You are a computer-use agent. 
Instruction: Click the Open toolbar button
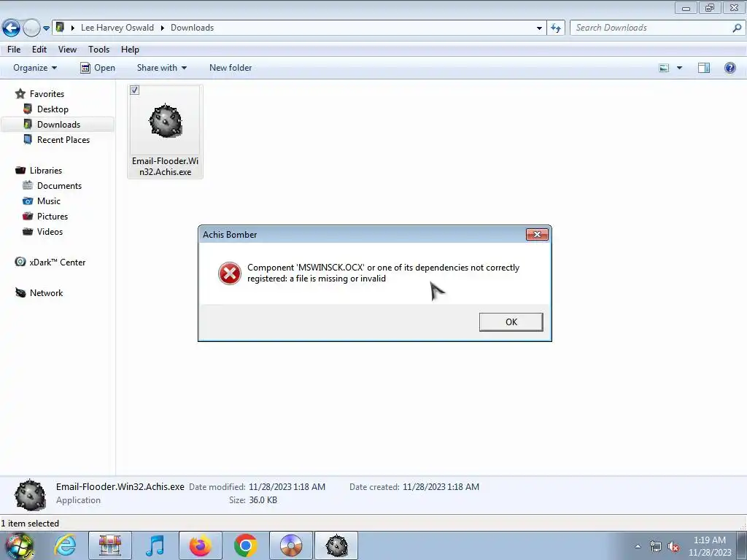pyautogui.click(x=98, y=68)
